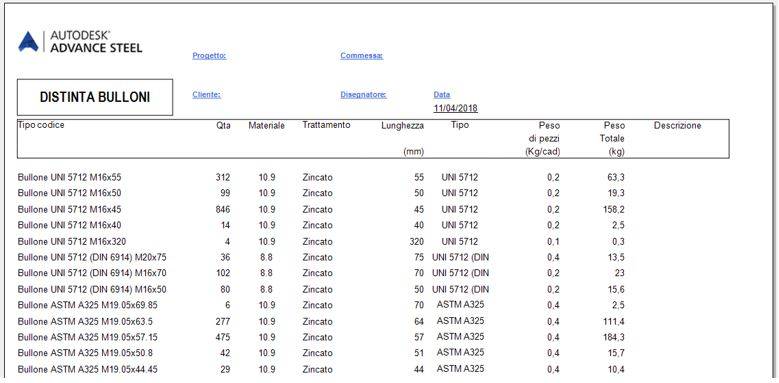Viewport: 779px width, 383px height.
Task: Click material 8.8 in M20x75 row
Action: pyautogui.click(x=266, y=257)
